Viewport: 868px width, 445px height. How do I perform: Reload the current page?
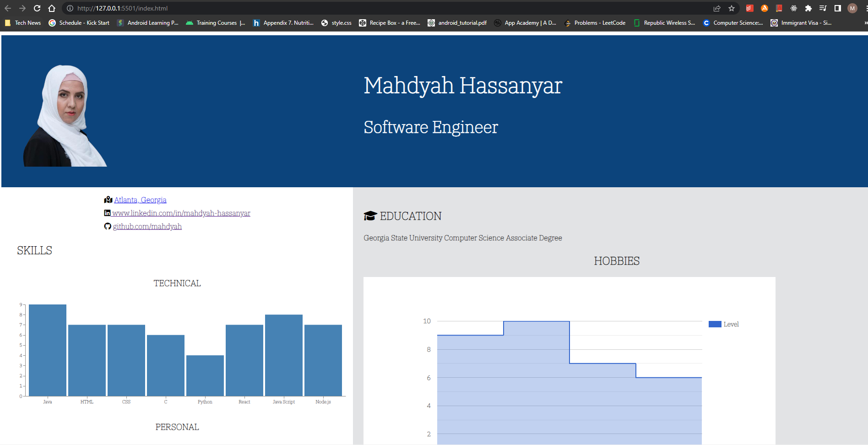[37, 8]
